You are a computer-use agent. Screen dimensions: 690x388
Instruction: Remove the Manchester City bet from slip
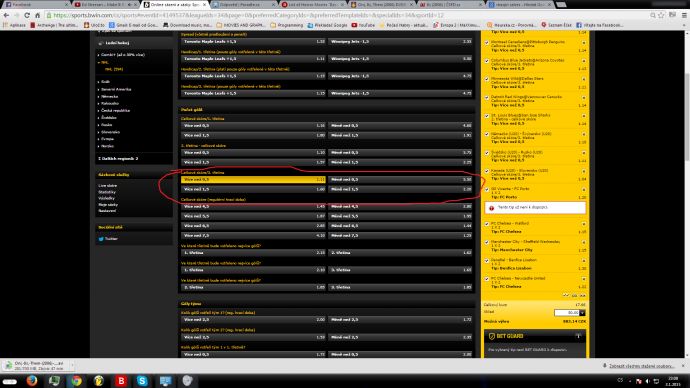(x=584, y=243)
